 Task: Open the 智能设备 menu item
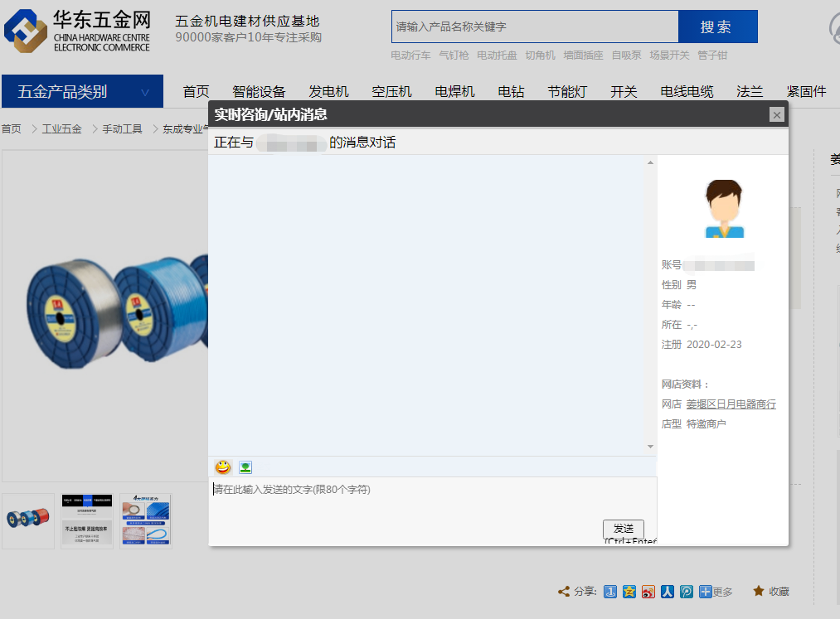259,92
